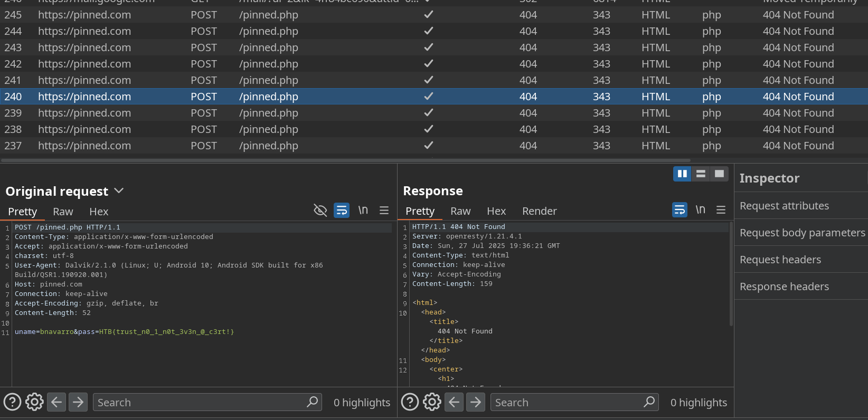Select stacked vertical layout view
Viewport: 868px width, 420px height.
coord(701,174)
